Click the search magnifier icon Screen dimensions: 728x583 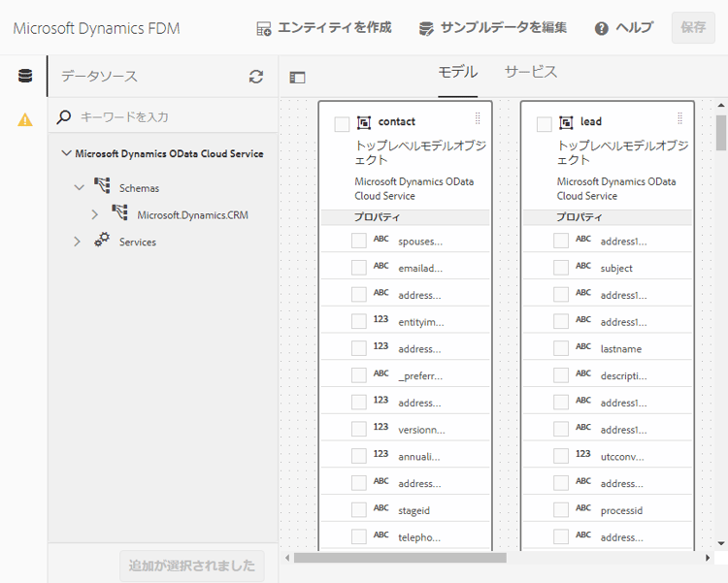[x=64, y=116]
